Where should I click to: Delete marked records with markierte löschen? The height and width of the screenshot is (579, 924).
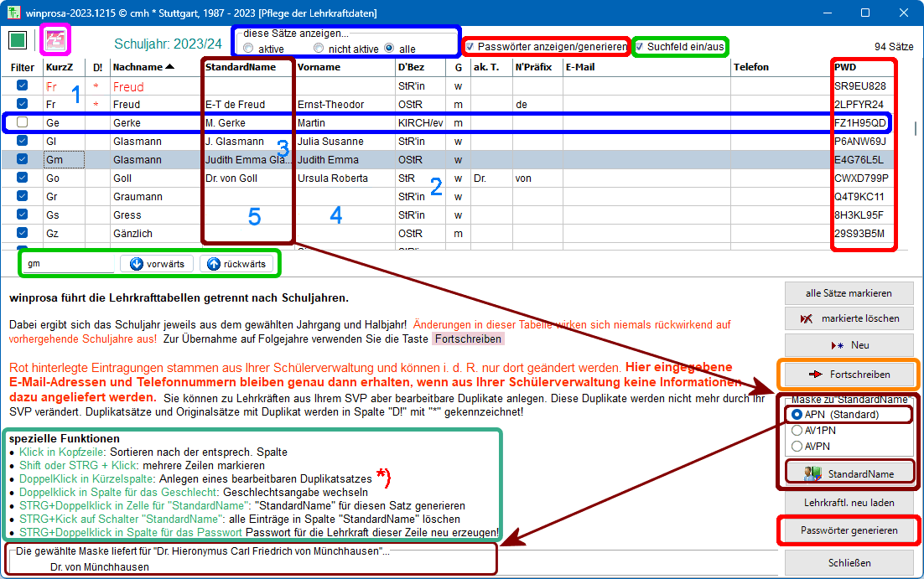[x=849, y=318]
